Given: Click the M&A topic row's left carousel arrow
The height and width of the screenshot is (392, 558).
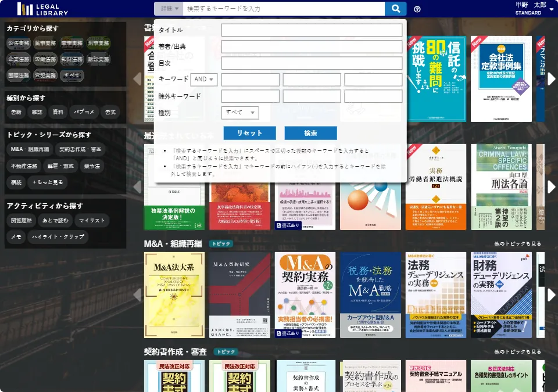Looking at the screenshot, I should pyautogui.click(x=138, y=295).
